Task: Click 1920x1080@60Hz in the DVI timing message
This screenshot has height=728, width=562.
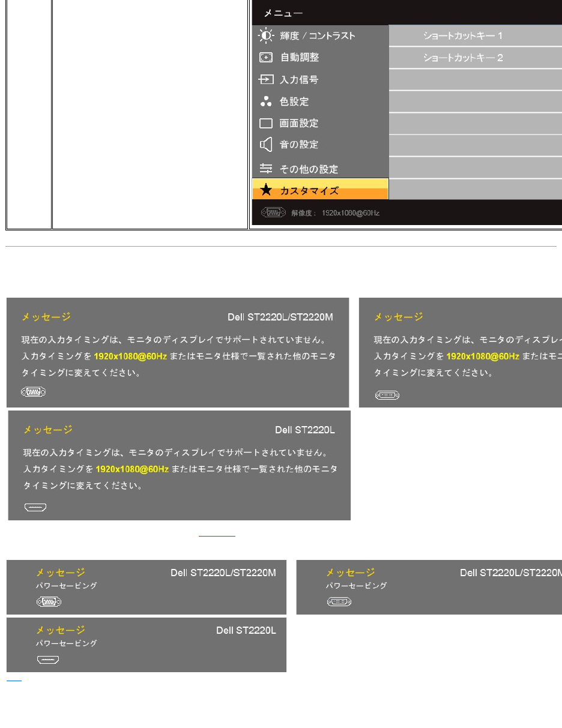Action: coord(482,356)
